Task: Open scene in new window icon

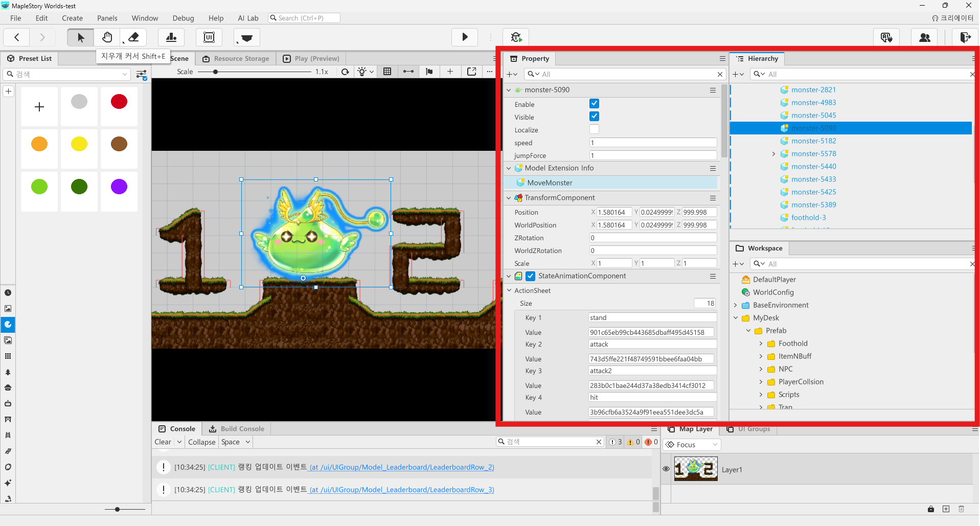Action: pyautogui.click(x=471, y=72)
